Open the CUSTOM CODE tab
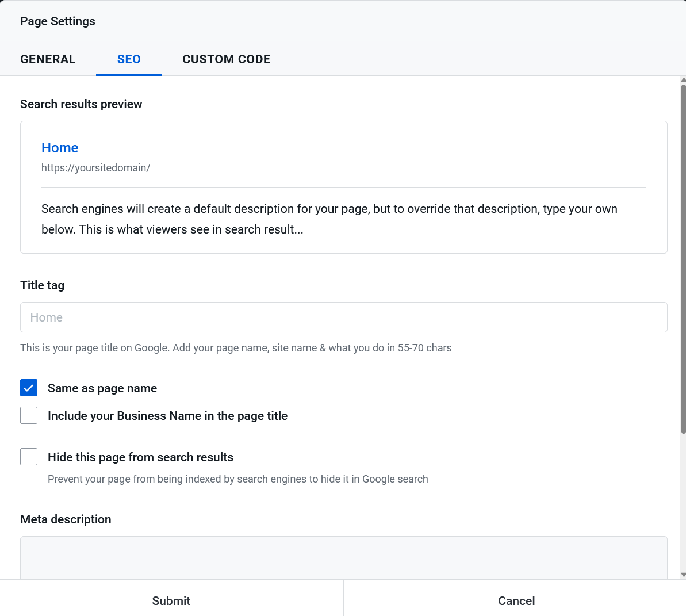This screenshot has height=616, width=686. [226, 59]
